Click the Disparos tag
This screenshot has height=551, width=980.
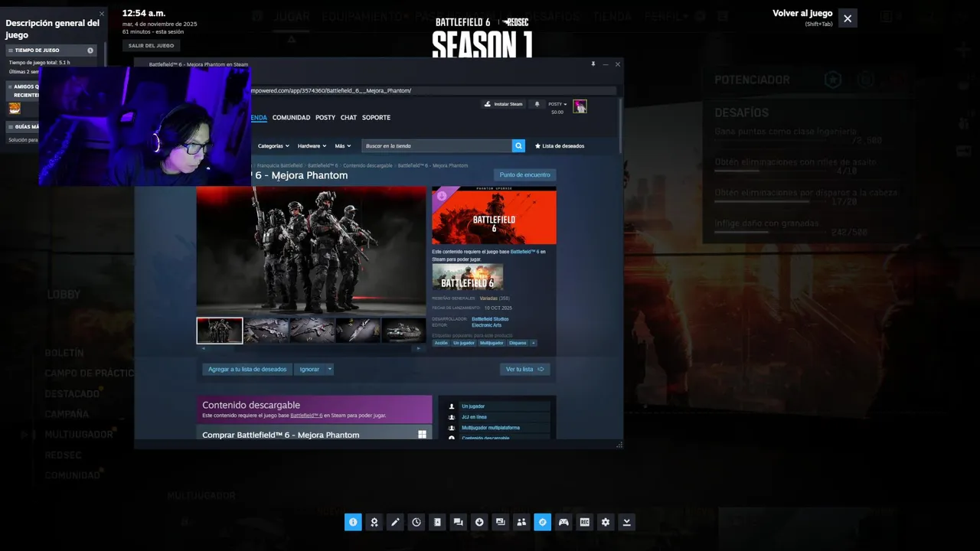(518, 343)
